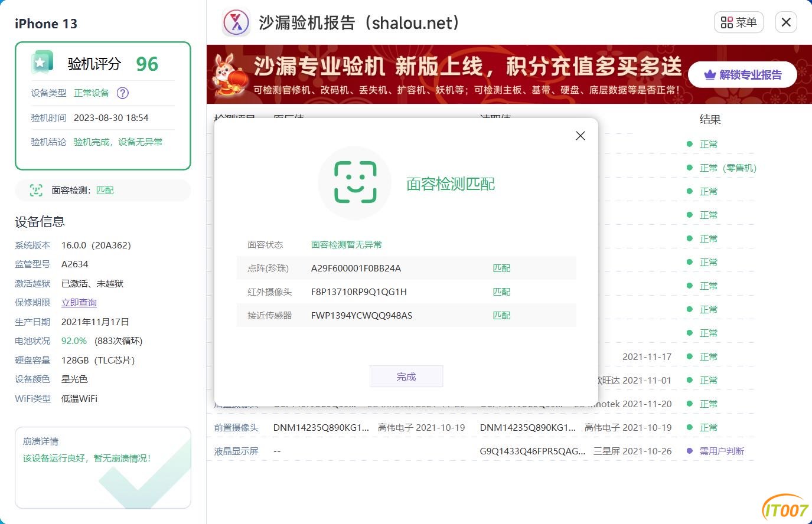Viewport: 812px width, 524px height.
Task: Click 硬盘容量 value 128GB (TLC芯片)
Action: tap(98, 361)
